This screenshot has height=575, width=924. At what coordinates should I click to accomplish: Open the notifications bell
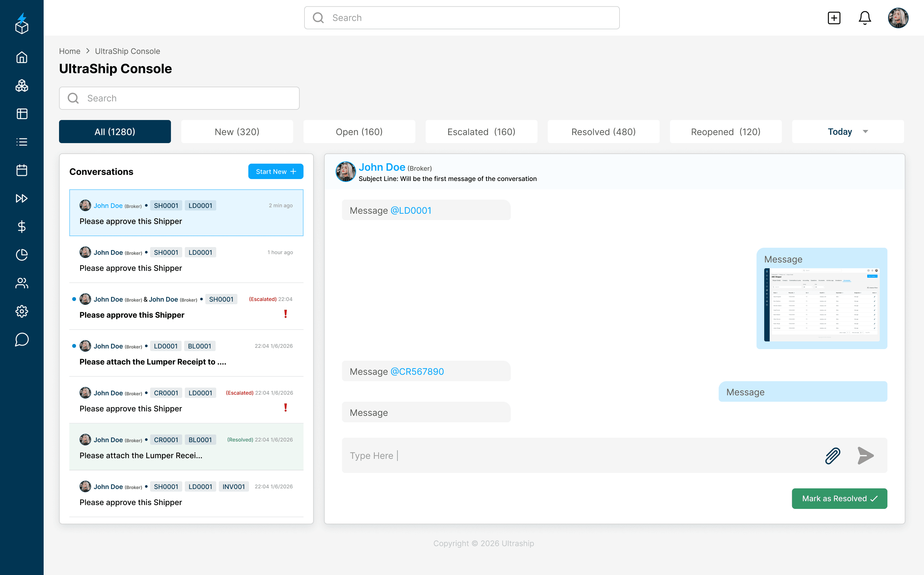tap(864, 18)
